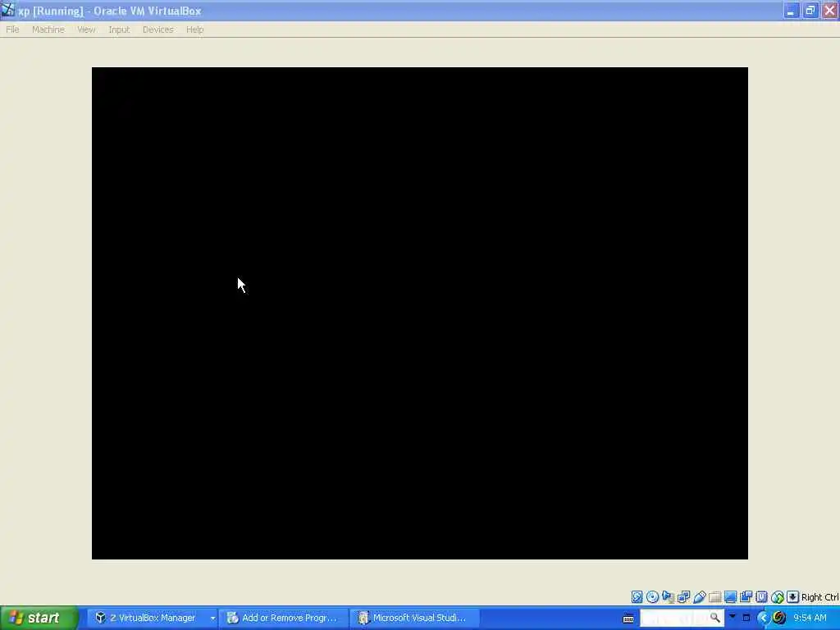Click the Windows Start button

tap(39, 618)
